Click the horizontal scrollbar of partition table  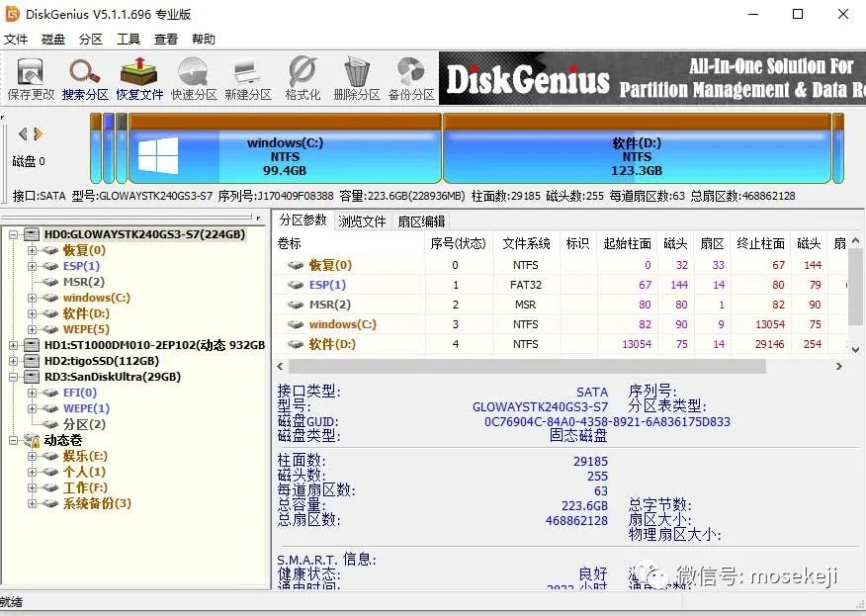pyautogui.click(x=527, y=366)
